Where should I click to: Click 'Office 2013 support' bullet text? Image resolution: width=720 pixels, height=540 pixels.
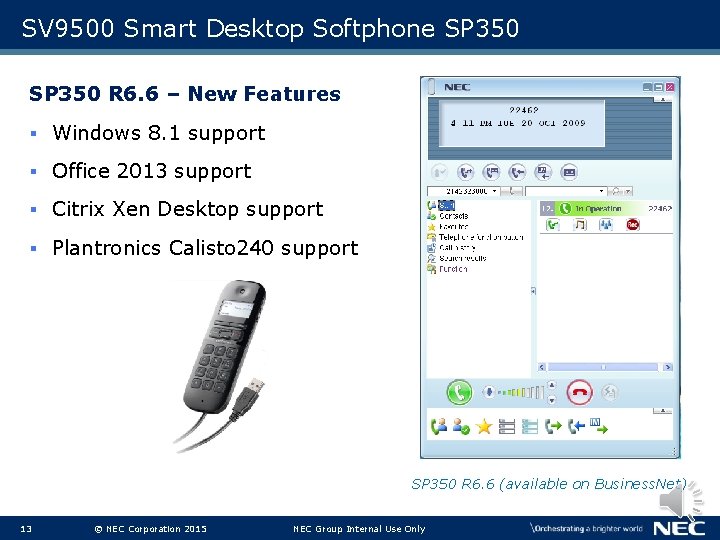[152, 171]
